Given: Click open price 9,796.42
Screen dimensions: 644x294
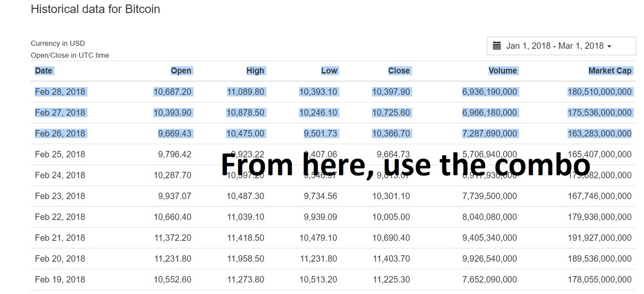Looking at the screenshot, I should click(x=175, y=154).
